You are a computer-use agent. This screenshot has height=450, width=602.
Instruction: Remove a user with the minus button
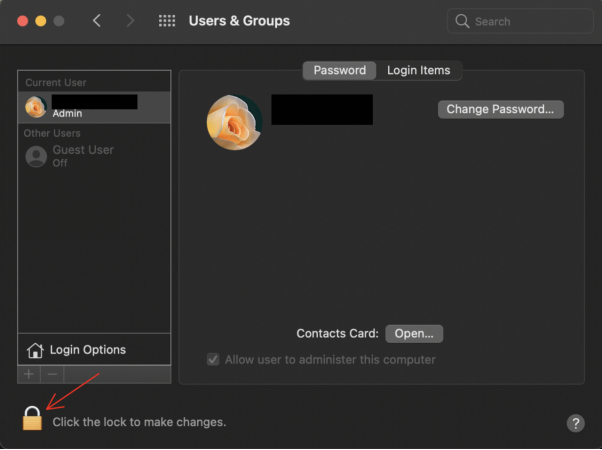click(53, 373)
